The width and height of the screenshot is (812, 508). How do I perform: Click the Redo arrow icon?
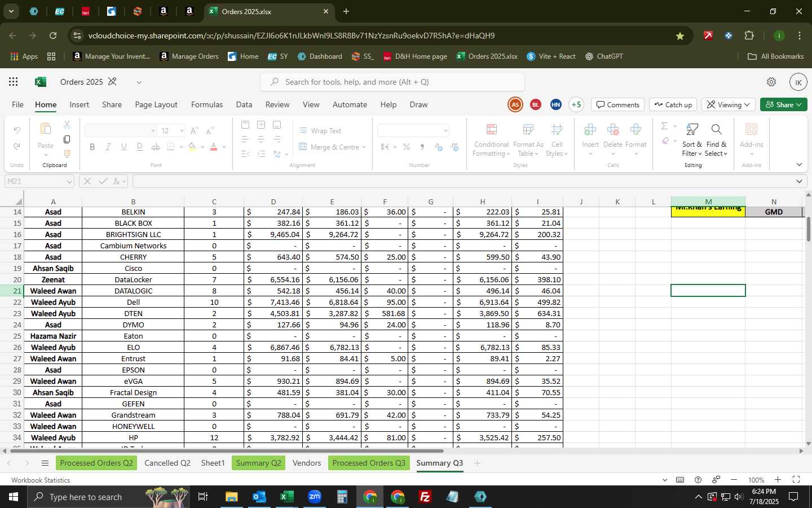(x=17, y=147)
